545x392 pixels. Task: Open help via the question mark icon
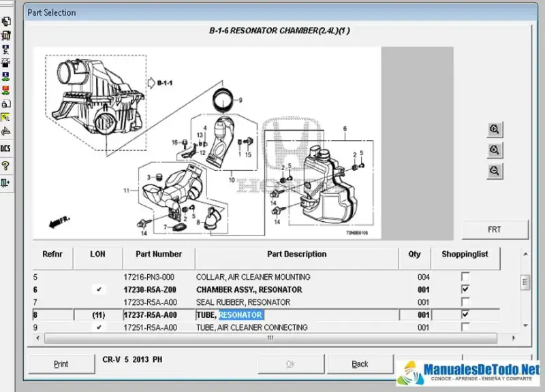coord(5,165)
